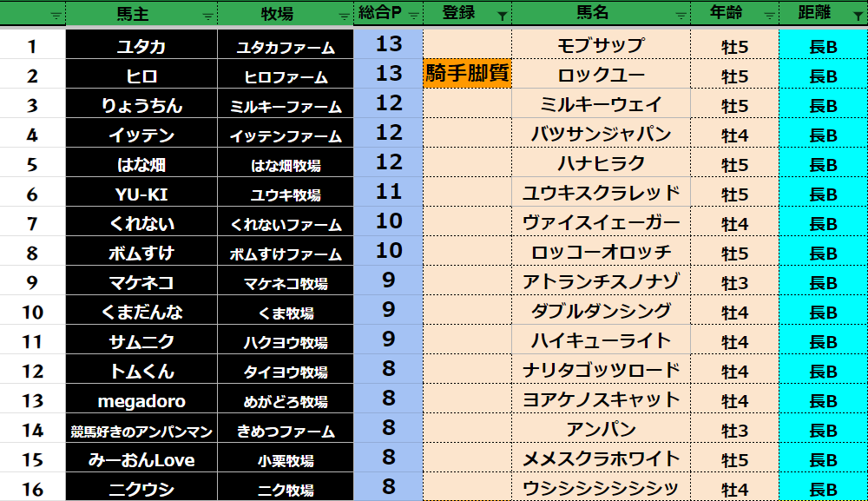The height and width of the screenshot is (501, 868).
Task: Select the orange 騎手脚質 cell
Action: pyautogui.click(x=467, y=75)
